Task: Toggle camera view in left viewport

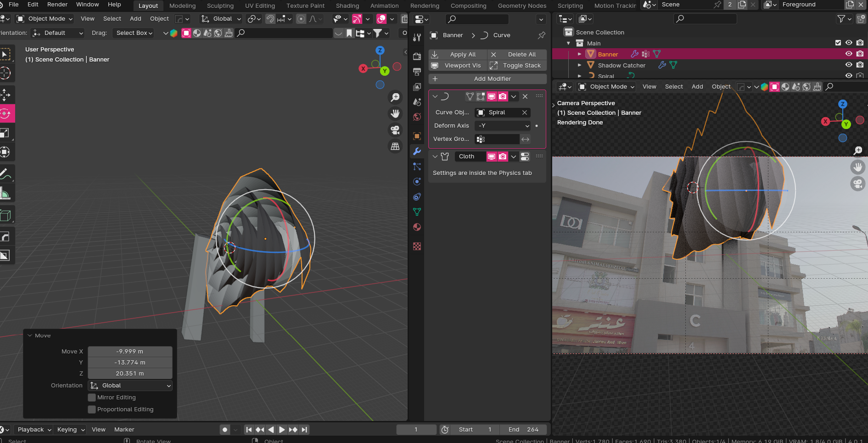Action: coord(395,130)
